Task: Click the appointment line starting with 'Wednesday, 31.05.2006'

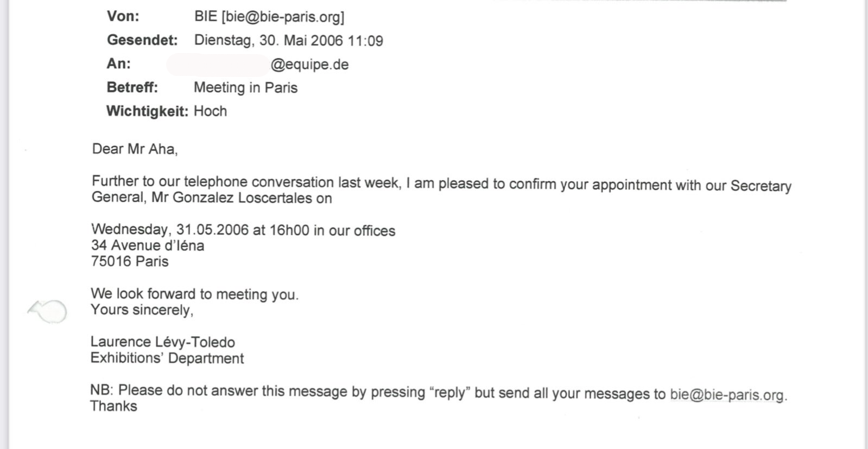Action: (x=243, y=230)
